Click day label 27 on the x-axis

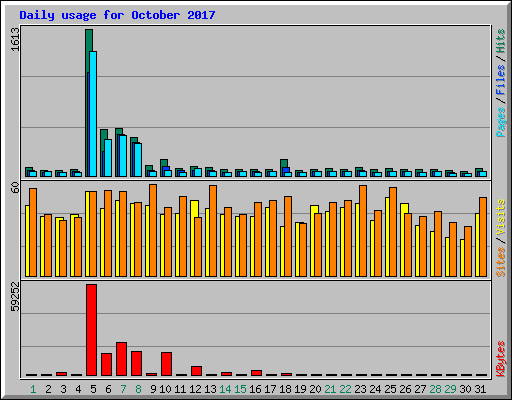420,389
